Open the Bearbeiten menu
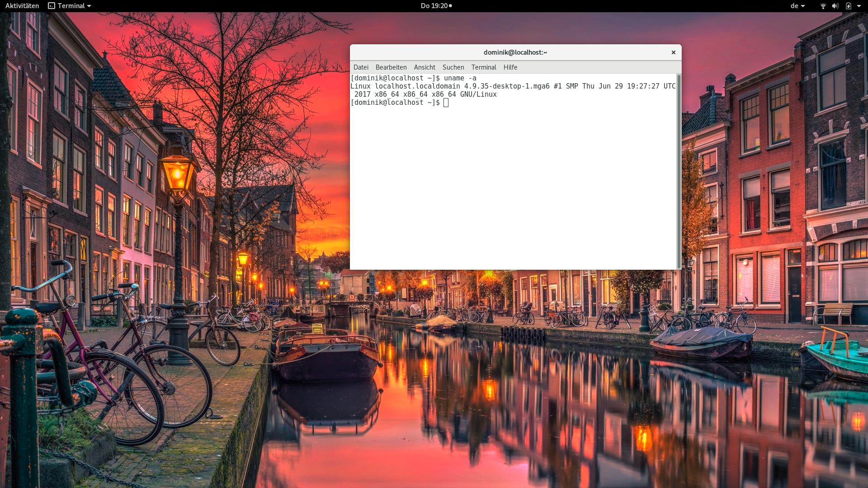Screen dimensions: 868x488 coord(391,67)
